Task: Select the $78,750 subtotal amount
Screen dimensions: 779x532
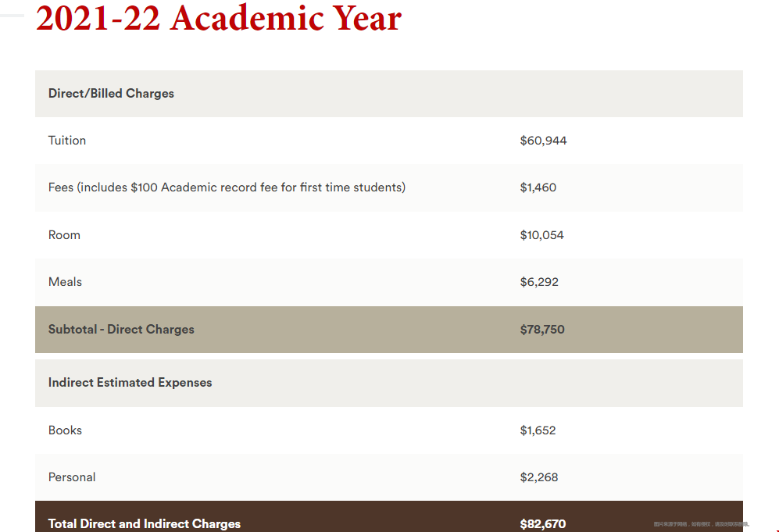Action: (542, 330)
